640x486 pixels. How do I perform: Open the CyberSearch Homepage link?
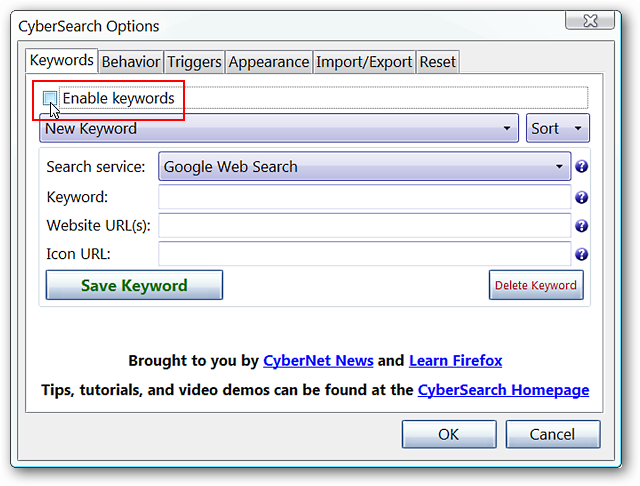coord(503,390)
